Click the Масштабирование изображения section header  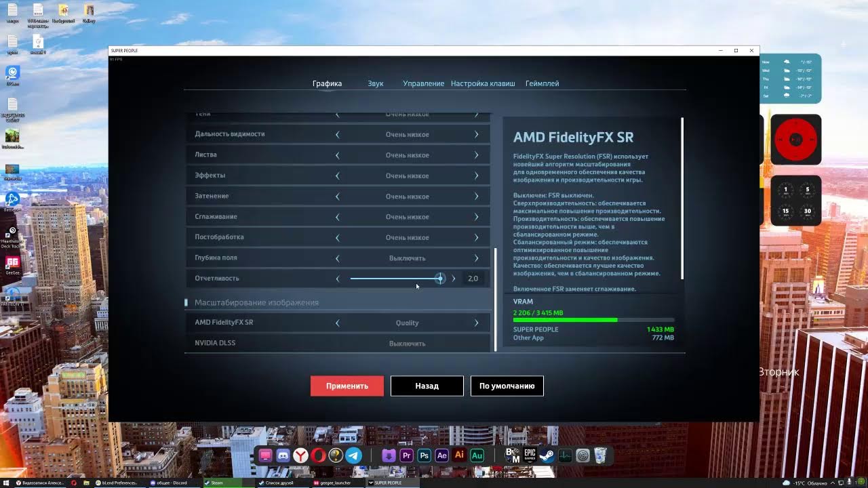(256, 302)
